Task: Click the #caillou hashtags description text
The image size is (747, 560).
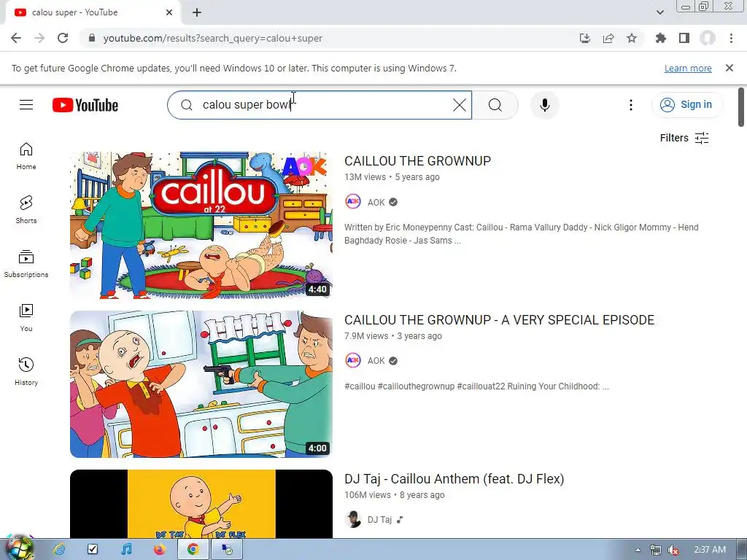Action: coord(476,386)
